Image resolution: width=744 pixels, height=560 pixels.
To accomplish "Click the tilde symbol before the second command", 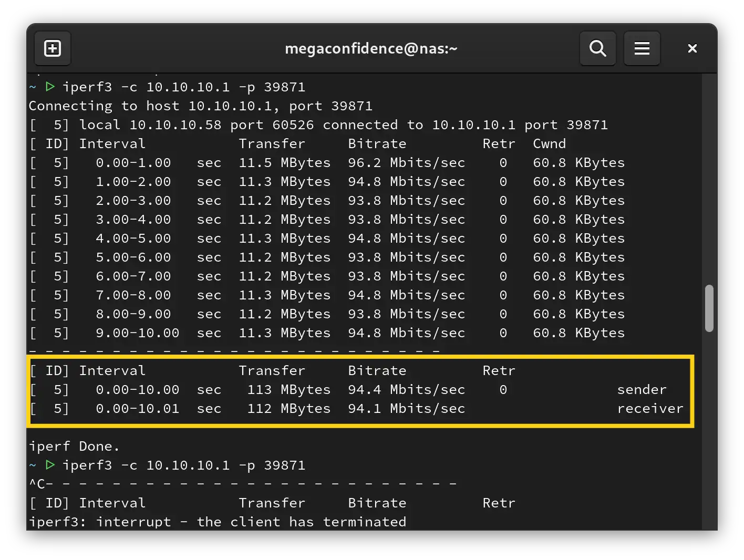I will click(33, 464).
